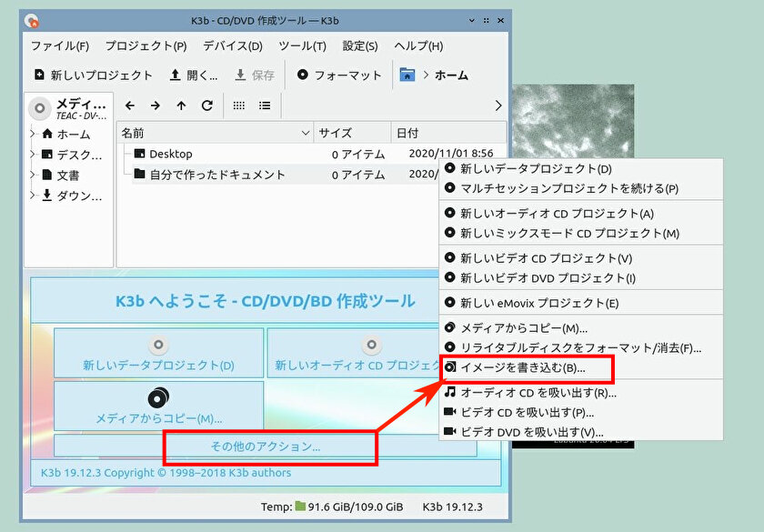Choose 新しいオーディオ CD プロジェクト(A) from popup
764x532 pixels.
[581, 214]
